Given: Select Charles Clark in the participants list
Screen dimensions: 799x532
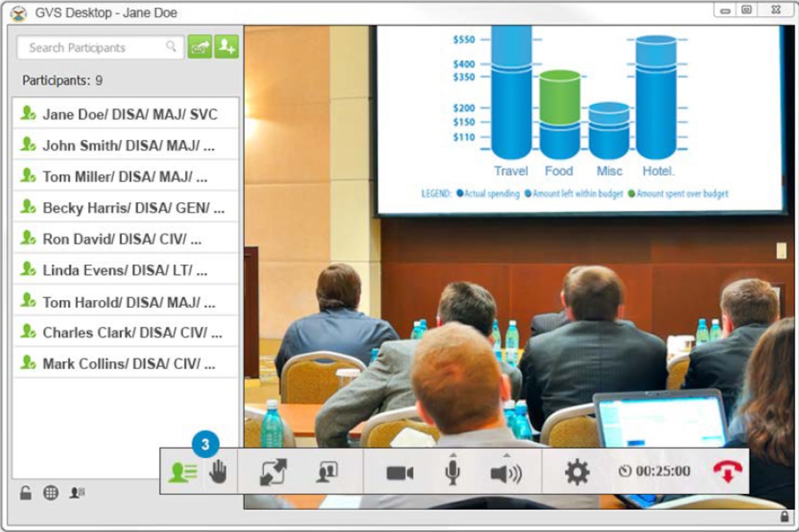Looking at the screenshot, I should 126,332.
